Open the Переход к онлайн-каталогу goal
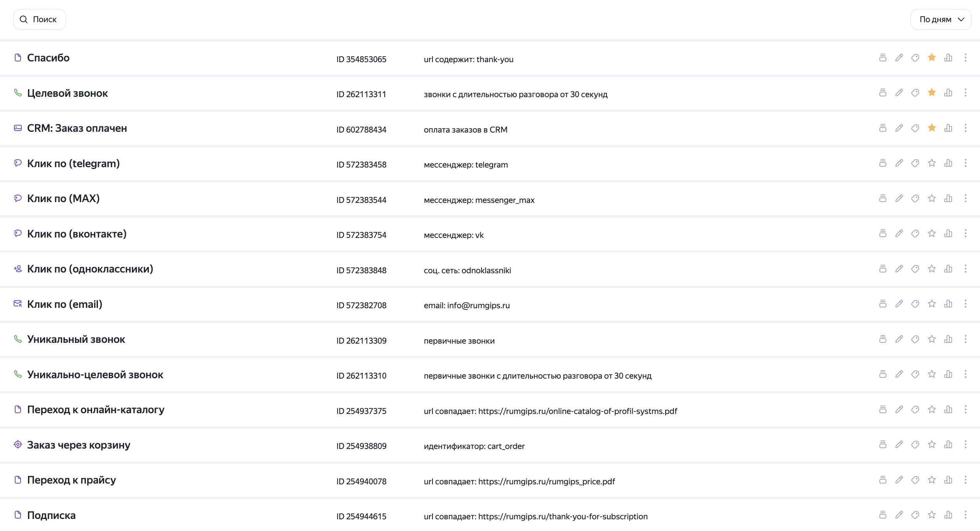This screenshot has height=531, width=980. 96,410
